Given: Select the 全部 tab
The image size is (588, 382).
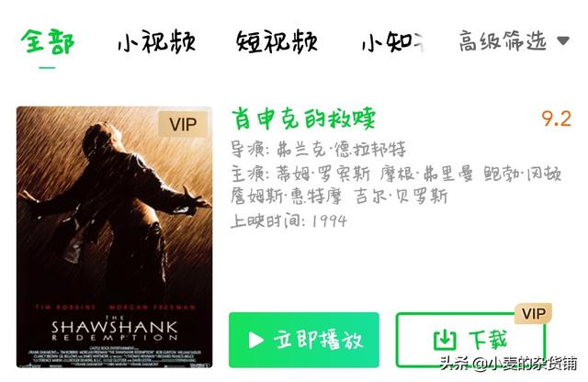Looking at the screenshot, I should (48, 41).
